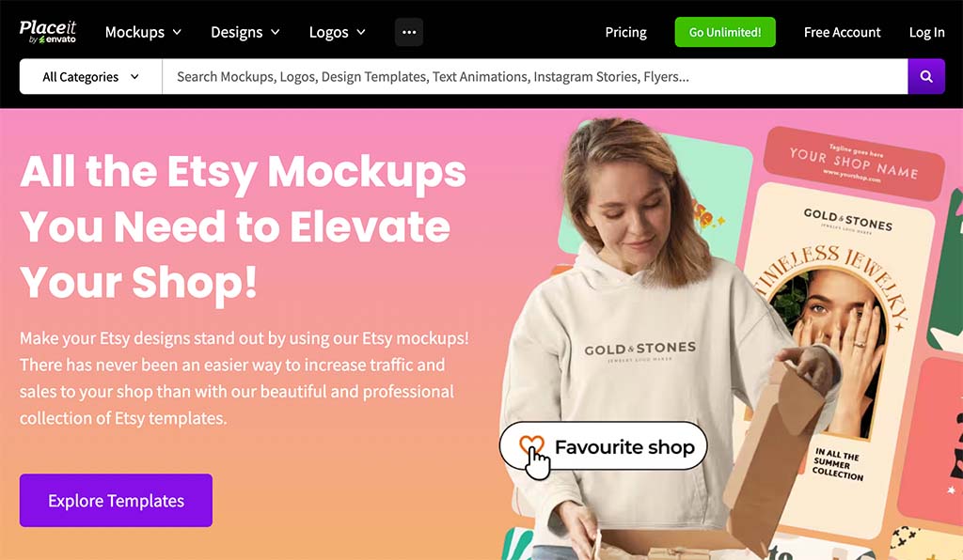Expand the Designs dropdown chevron
Screen dimensions: 963x560
pyautogui.click(x=276, y=32)
